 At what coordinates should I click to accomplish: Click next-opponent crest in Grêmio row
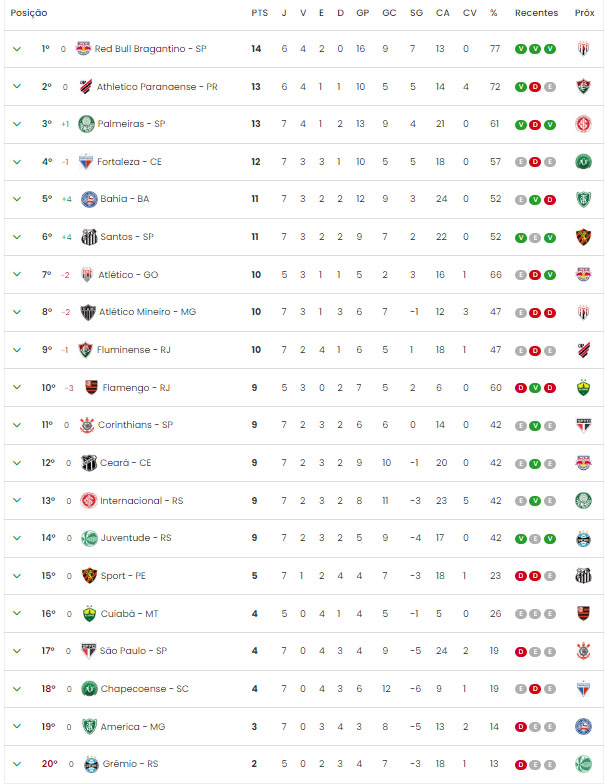click(x=584, y=764)
